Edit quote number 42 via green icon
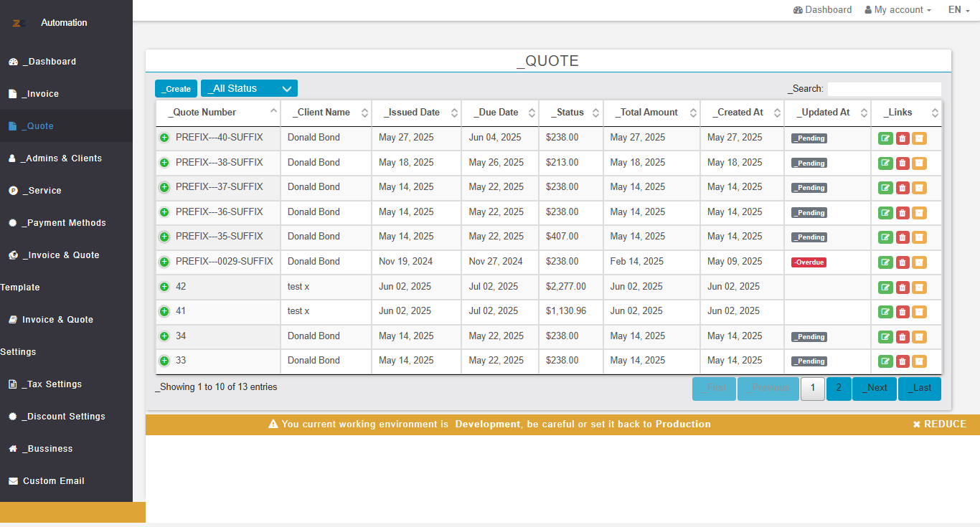This screenshot has width=980, height=527. pos(885,288)
